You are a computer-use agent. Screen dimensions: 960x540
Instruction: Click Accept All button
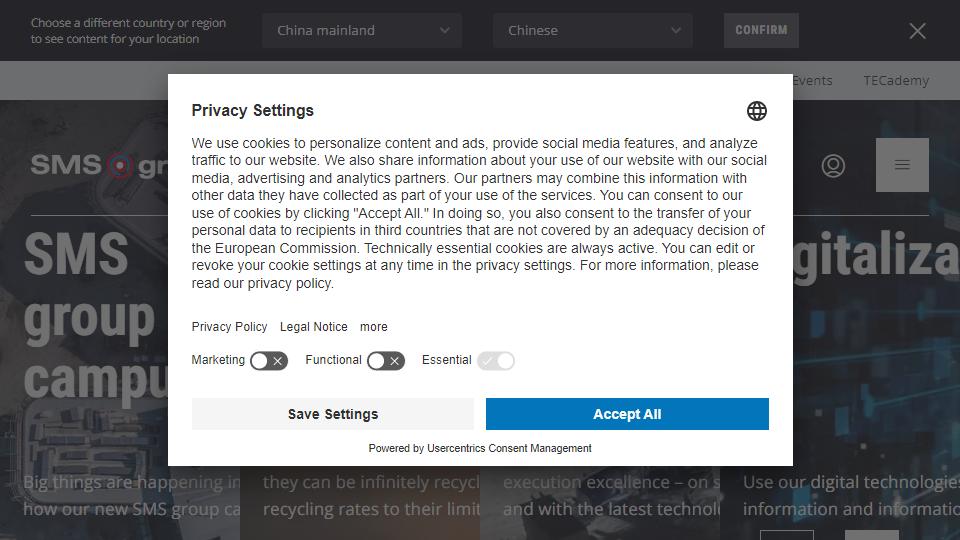627,414
